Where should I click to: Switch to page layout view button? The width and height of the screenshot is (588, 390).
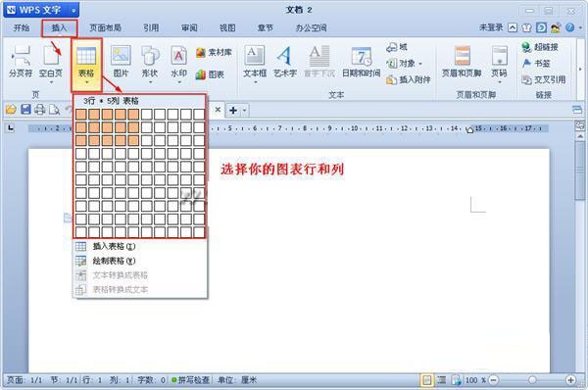point(426,380)
